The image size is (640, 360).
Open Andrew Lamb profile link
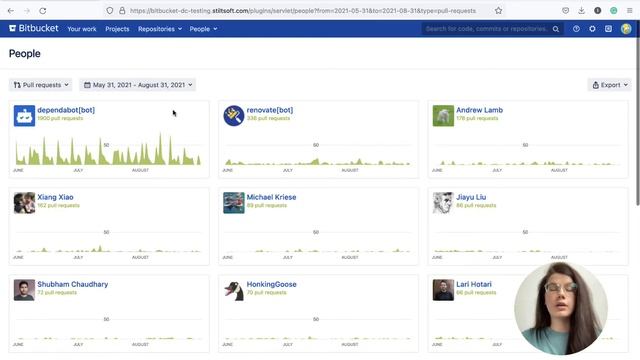click(x=479, y=110)
